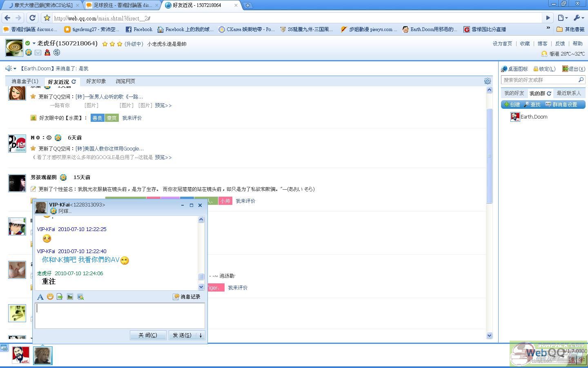Click the chat message input box
The image size is (588, 368).
[120, 315]
